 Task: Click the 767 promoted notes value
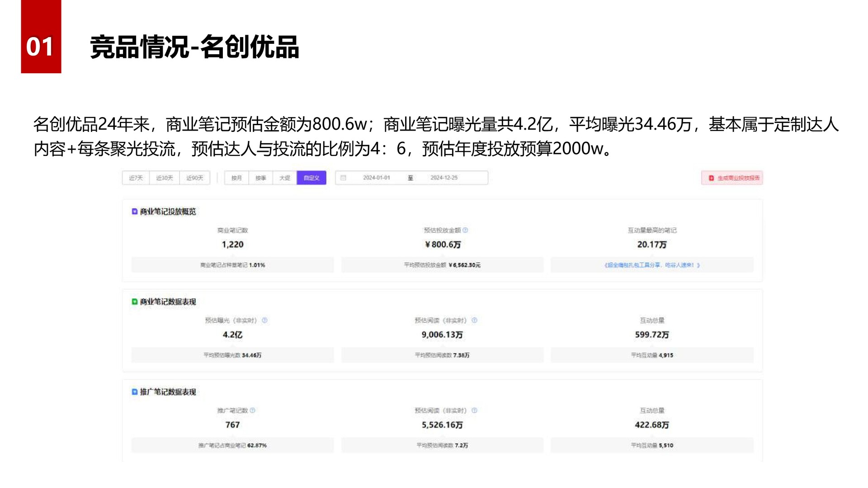[232, 425]
